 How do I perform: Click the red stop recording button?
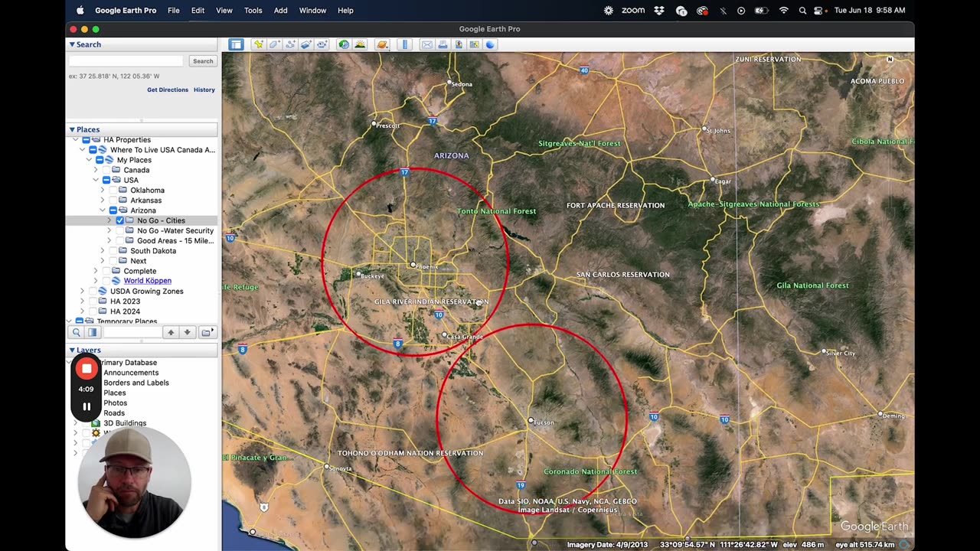coord(87,369)
